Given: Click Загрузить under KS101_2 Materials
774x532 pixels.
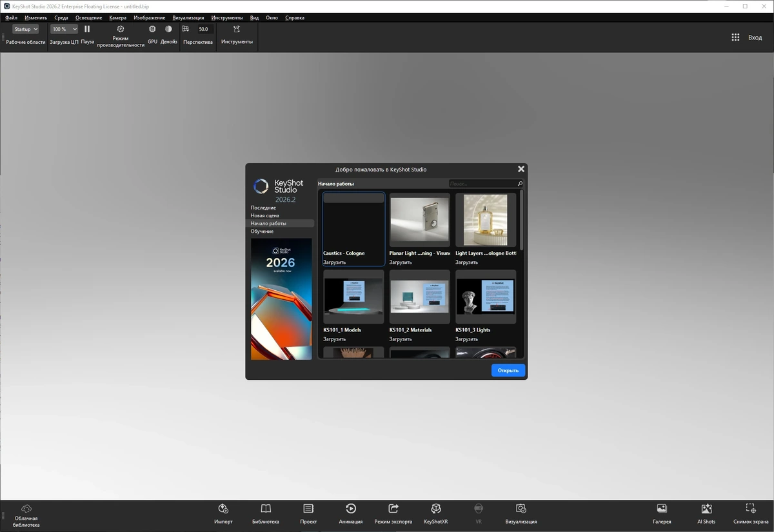Looking at the screenshot, I should (401, 339).
